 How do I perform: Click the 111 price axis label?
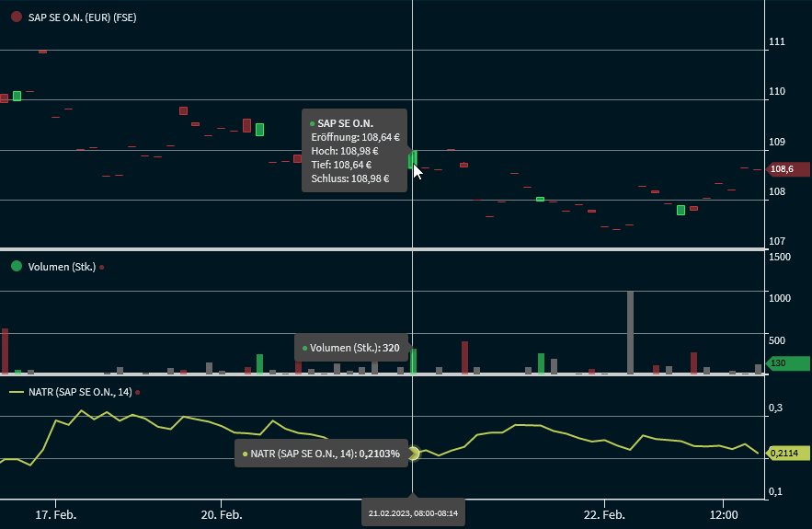[x=776, y=42]
